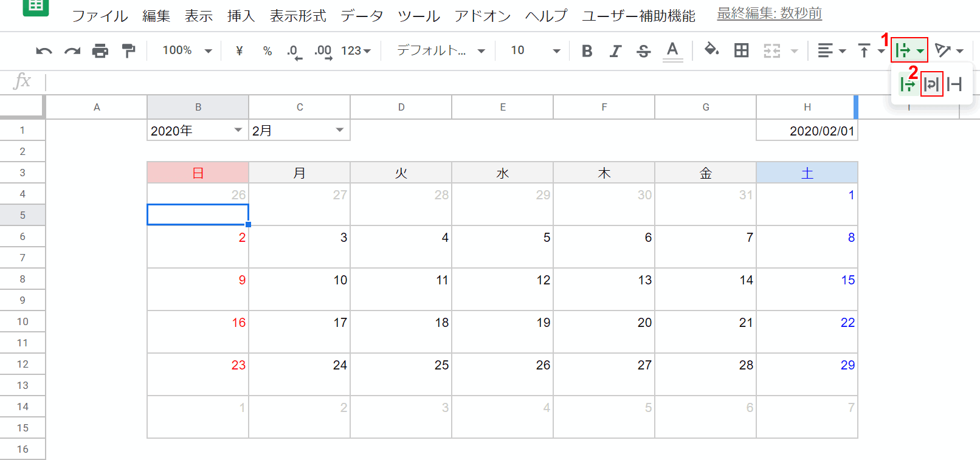Screen dimensions: 980x460
Task: Open the ユーザー補助機能 menu
Action: click(x=638, y=16)
